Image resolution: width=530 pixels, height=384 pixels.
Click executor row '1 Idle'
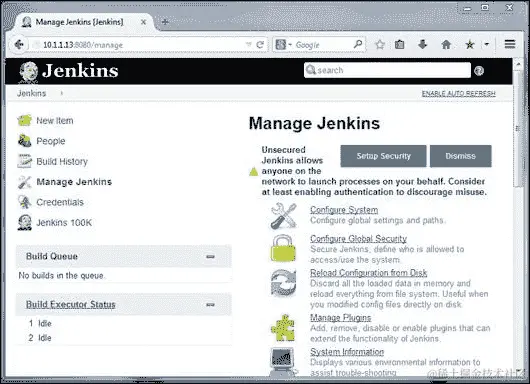click(x=40, y=323)
